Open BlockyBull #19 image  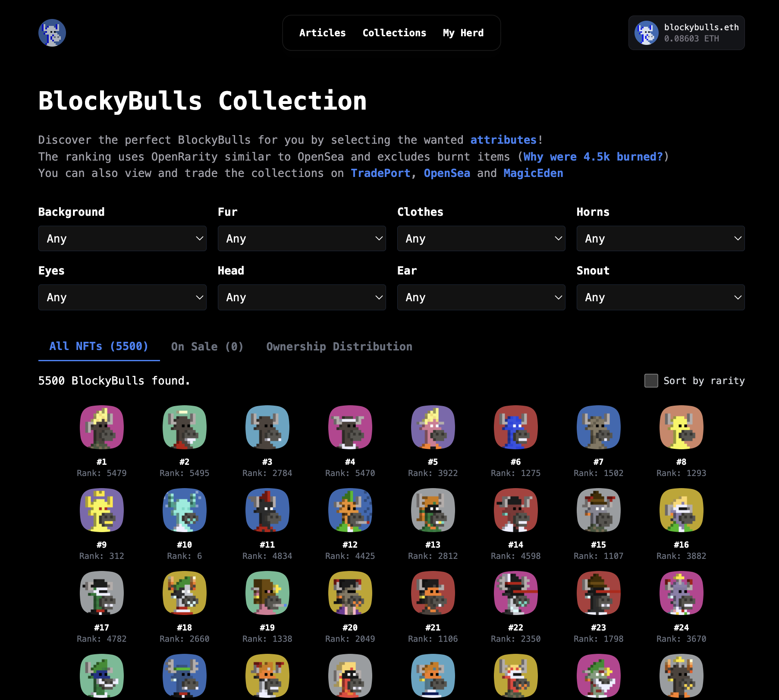click(x=267, y=593)
